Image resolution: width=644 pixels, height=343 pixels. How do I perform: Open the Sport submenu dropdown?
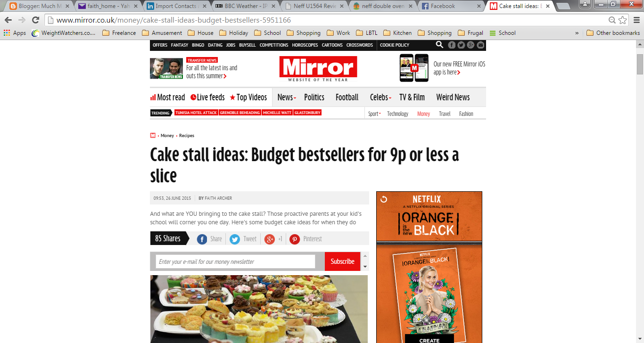(374, 114)
